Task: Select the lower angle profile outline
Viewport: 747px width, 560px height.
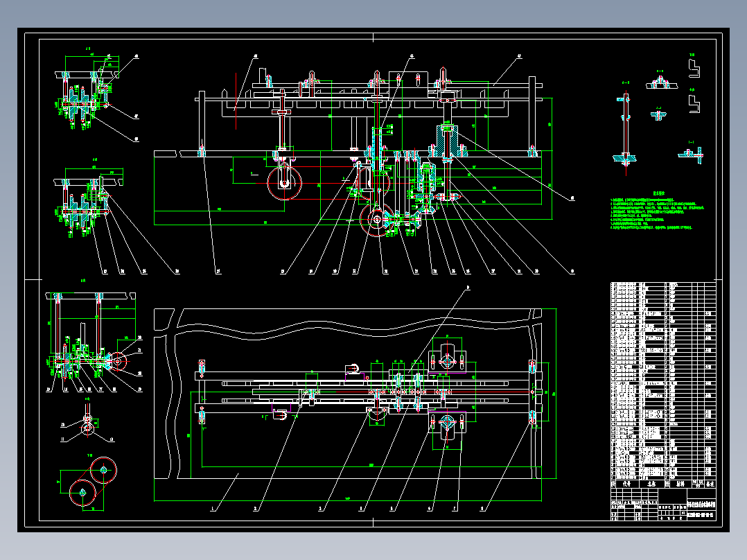Action: pos(694,104)
